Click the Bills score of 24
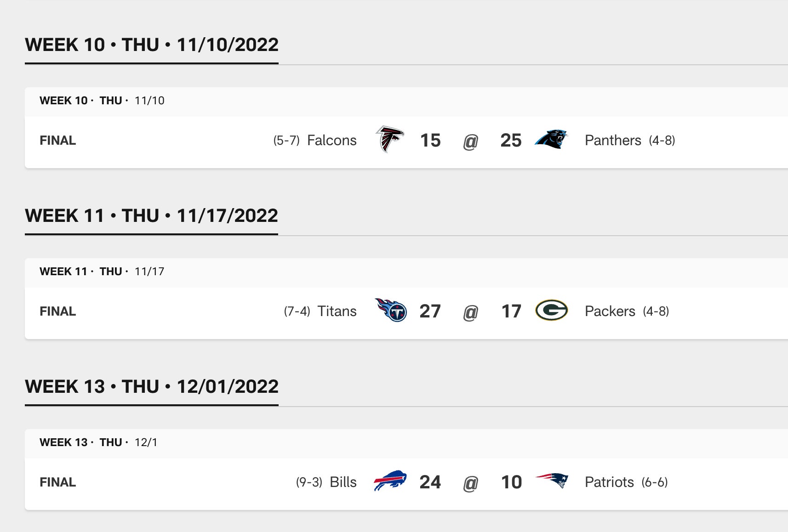The width and height of the screenshot is (788, 532). coord(430,482)
